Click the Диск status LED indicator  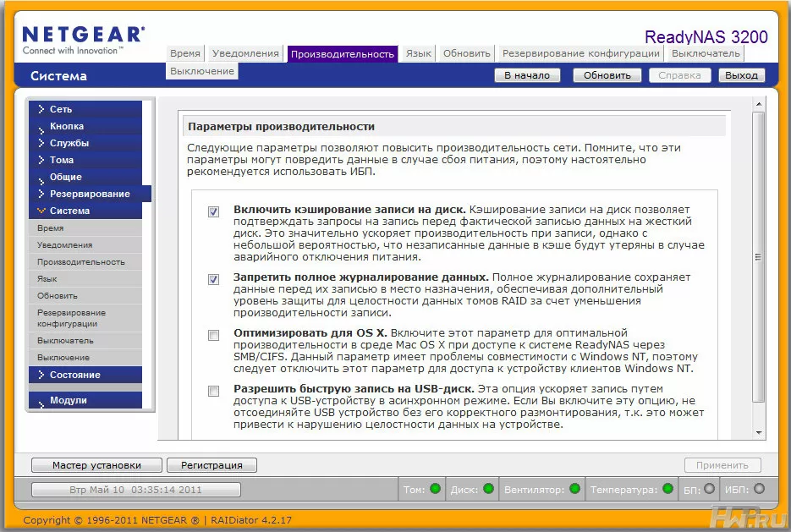click(x=486, y=489)
